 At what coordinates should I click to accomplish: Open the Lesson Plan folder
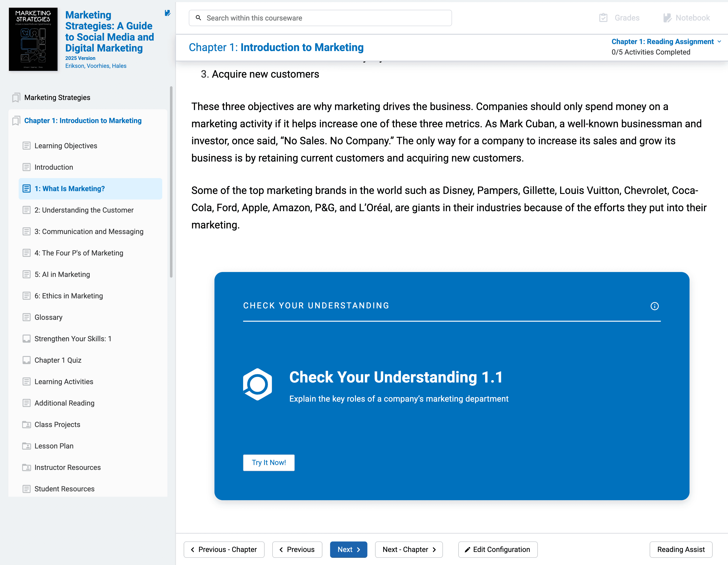[54, 446]
